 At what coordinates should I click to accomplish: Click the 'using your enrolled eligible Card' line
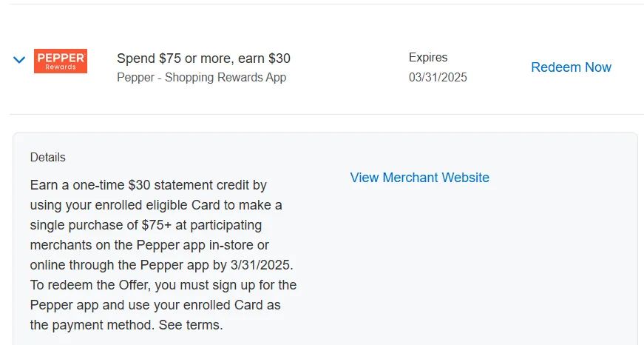tap(156, 205)
